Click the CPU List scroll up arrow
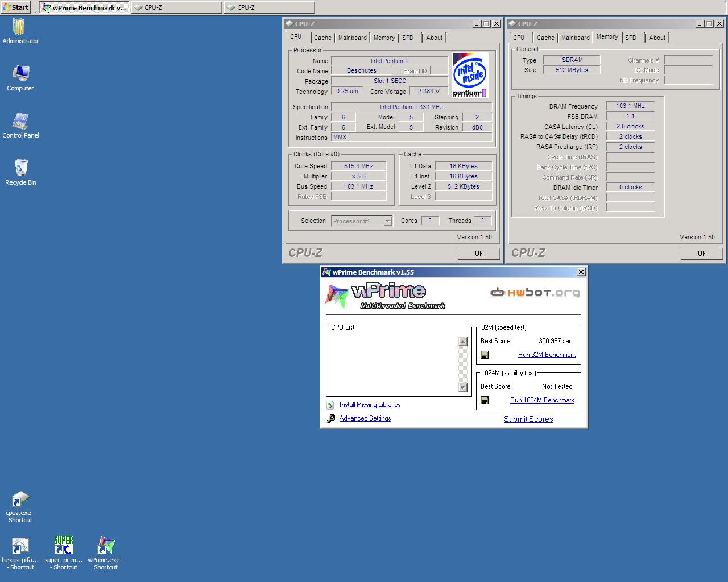 coord(462,342)
